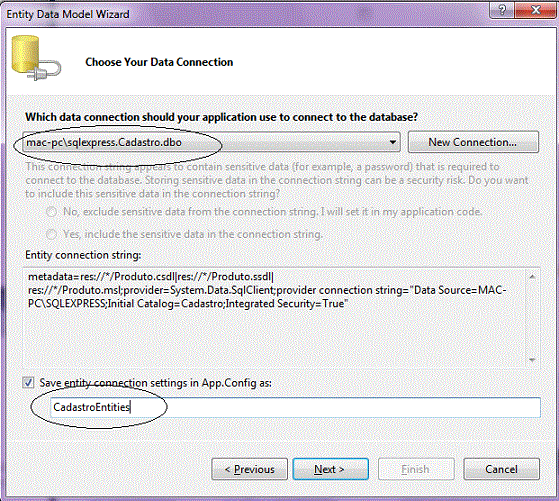The height and width of the screenshot is (501, 559).
Task: Click the disabled Finish button
Action: coord(416,469)
